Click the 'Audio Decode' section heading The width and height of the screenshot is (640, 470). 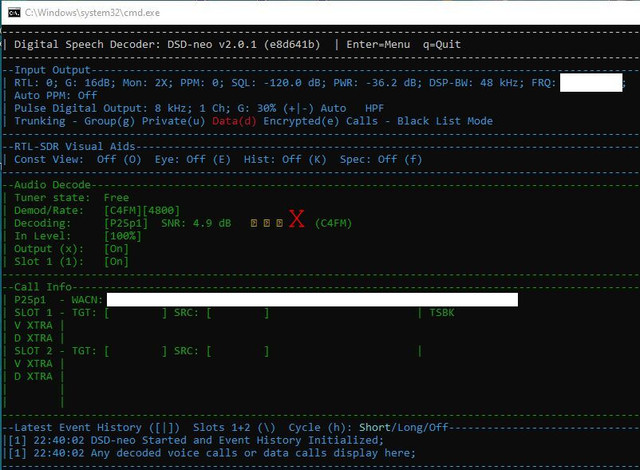[x=52, y=184]
